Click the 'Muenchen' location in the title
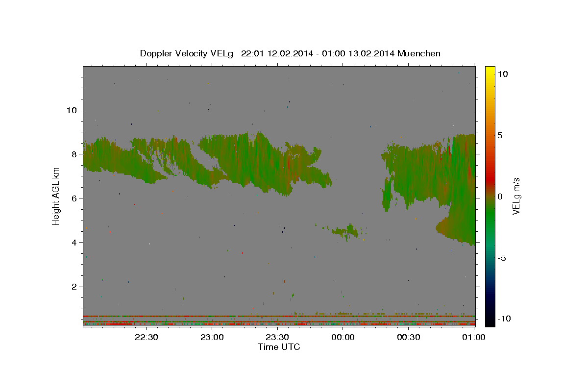 pos(419,53)
